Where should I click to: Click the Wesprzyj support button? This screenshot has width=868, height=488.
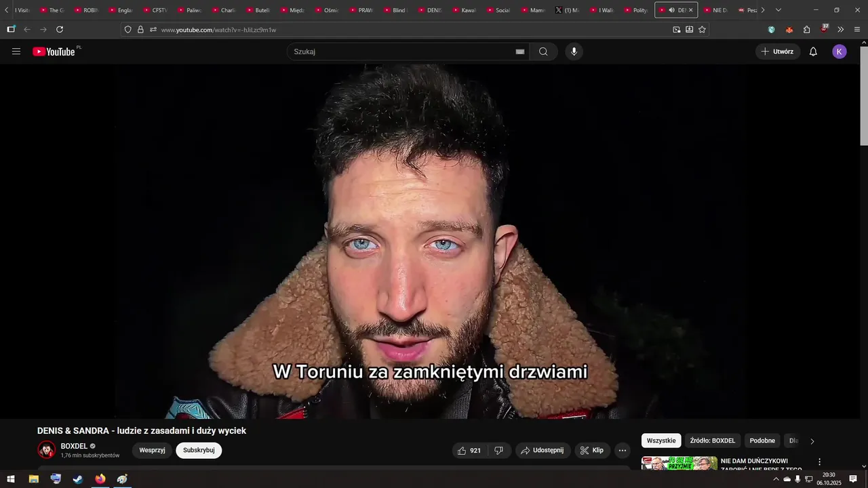(x=152, y=450)
